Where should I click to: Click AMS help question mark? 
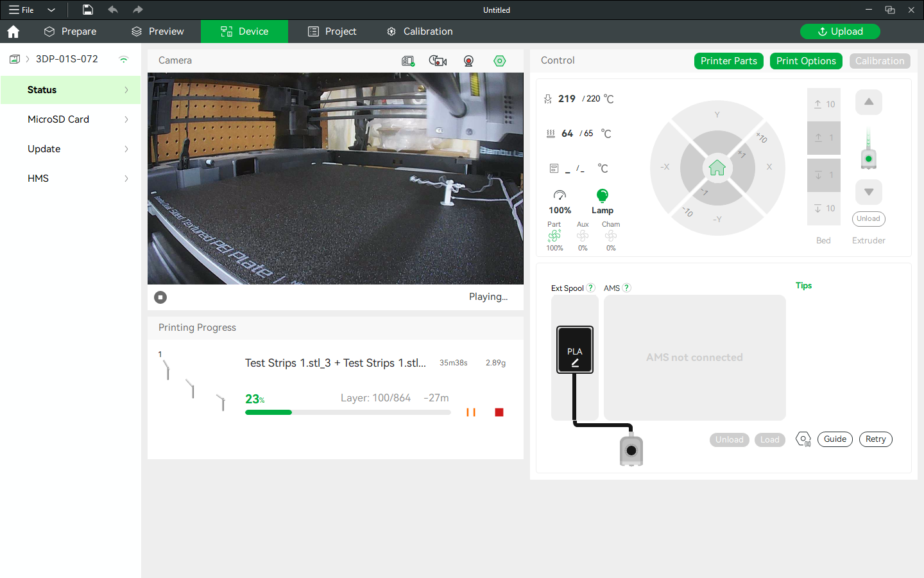pos(627,288)
